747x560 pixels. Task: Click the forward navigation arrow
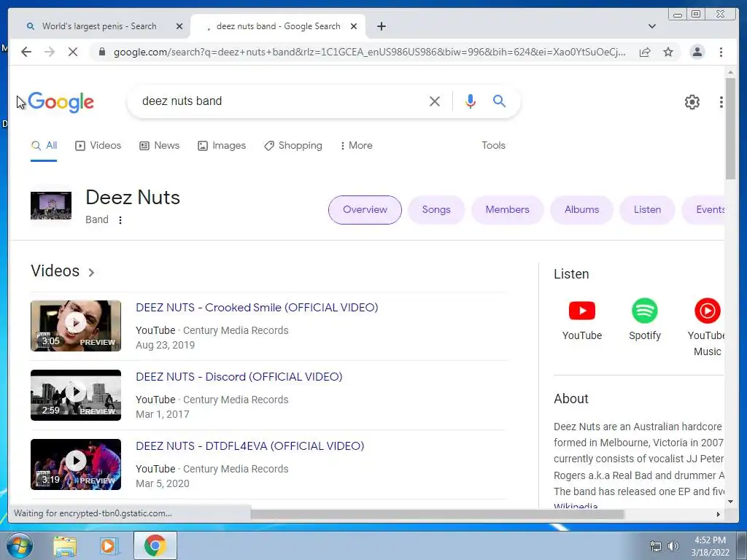point(50,52)
